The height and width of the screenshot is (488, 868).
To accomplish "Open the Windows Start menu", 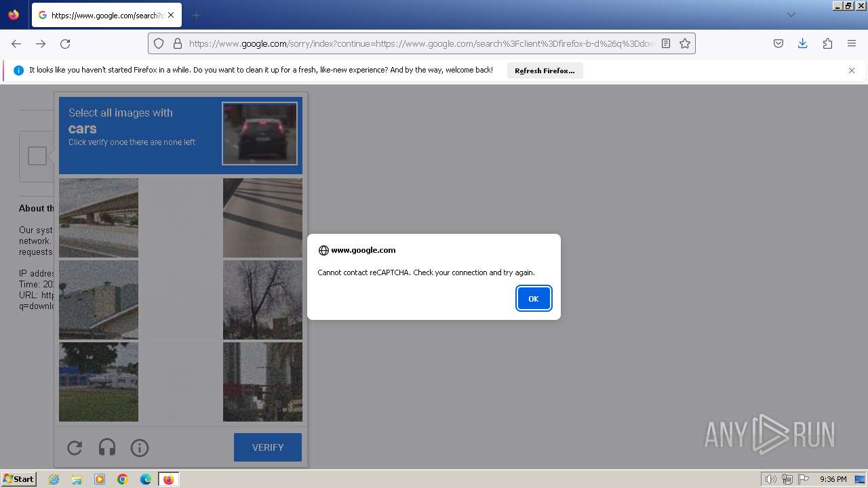I will point(19,479).
